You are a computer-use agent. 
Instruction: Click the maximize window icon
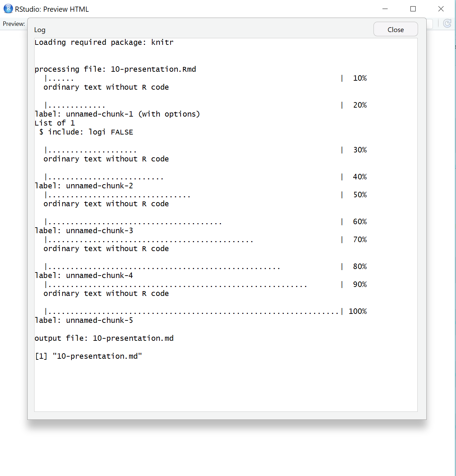click(413, 9)
